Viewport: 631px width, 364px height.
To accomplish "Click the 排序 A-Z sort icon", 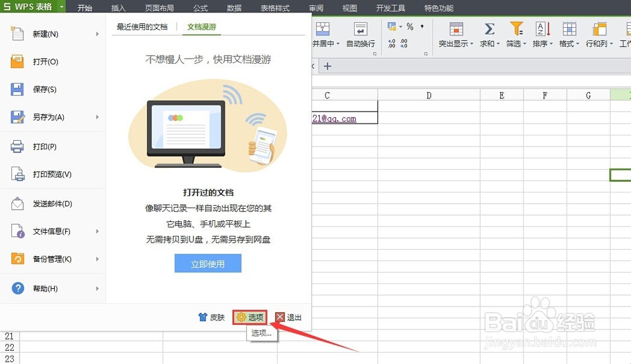I will (543, 29).
